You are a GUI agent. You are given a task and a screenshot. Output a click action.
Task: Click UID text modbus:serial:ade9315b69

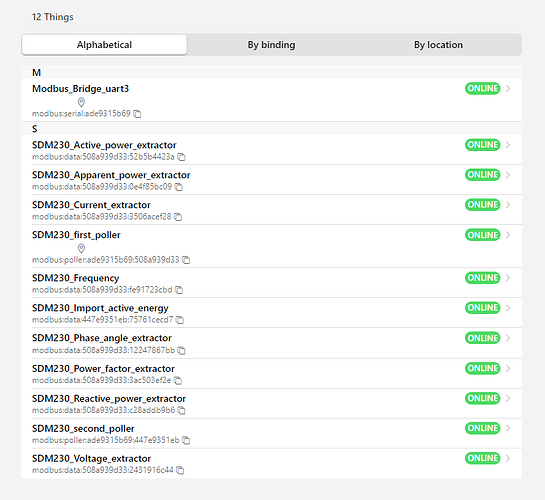click(x=81, y=114)
